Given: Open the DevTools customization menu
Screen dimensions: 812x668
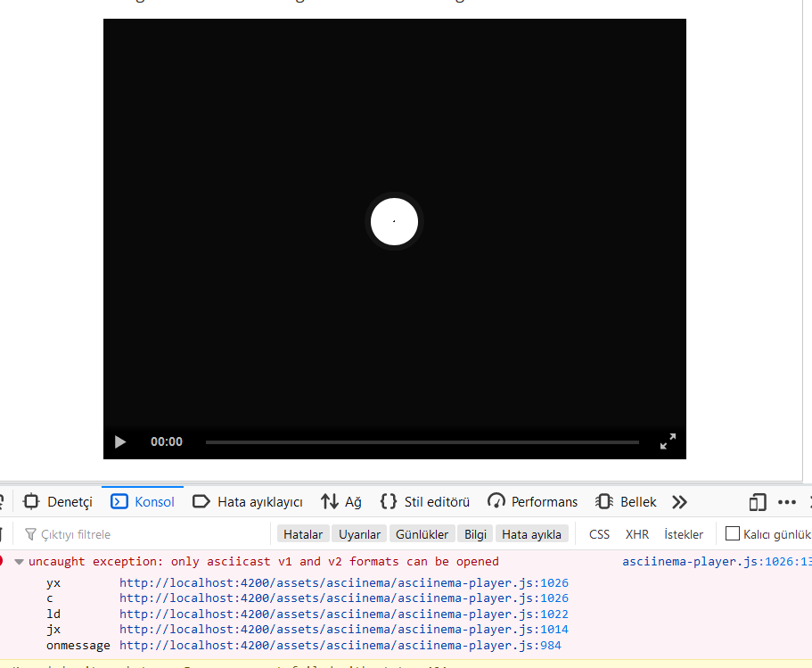Looking at the screenshot, I should (x=786, y=502).
